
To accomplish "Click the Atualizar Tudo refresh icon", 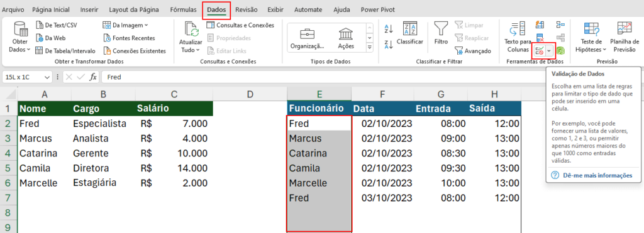I will coord(191,29).
